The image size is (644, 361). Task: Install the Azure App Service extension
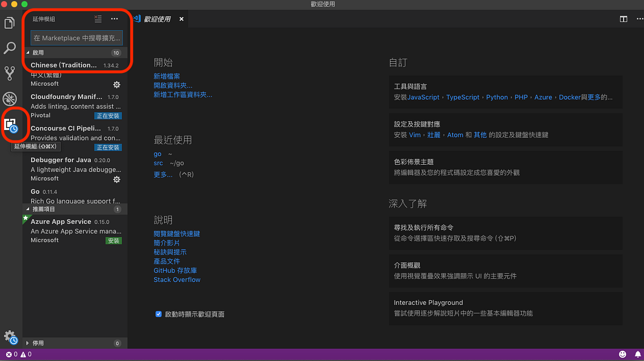pos(113,240)
